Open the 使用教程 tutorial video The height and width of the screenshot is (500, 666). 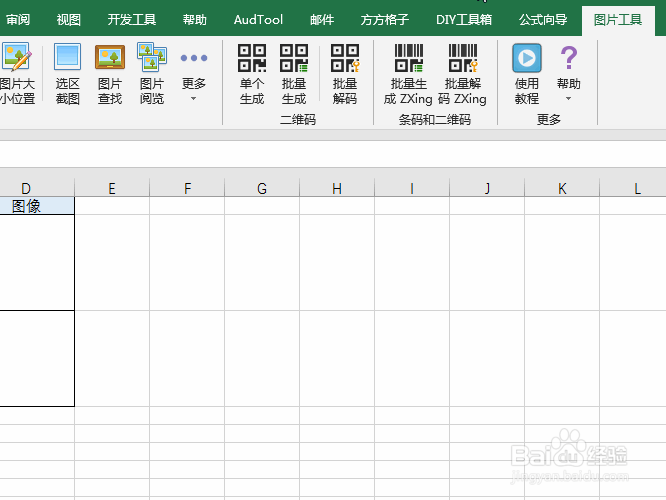pos(527,73)
